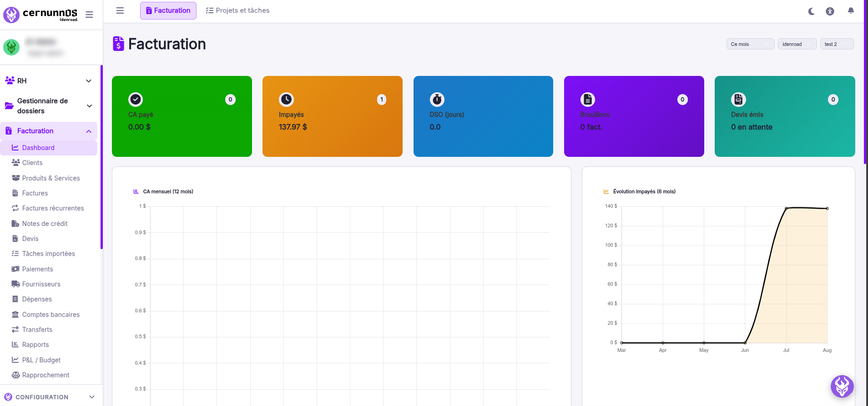Toggle dark mode moon icon
This screenshot has width=868, height=406.
[811, 11]
